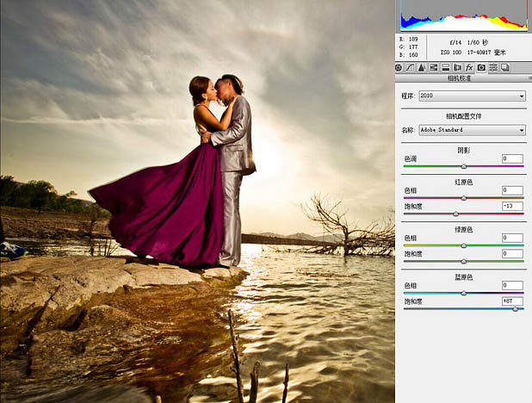Select the Camera Calibration camera icon
This screenshot has height=403, width=532.
tap(481, 67)
